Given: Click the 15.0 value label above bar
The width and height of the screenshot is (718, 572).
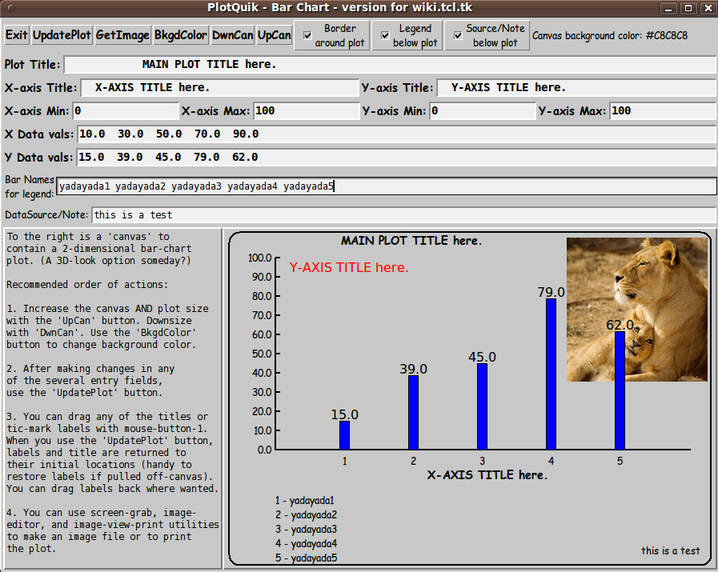Looking at the screenshot, I should click(345, 414).
